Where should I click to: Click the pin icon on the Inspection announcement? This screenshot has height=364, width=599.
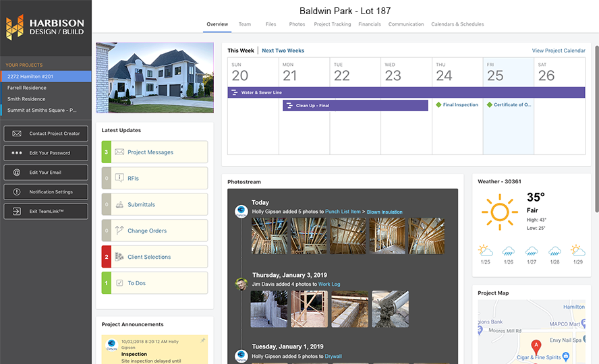pos(202,341)
